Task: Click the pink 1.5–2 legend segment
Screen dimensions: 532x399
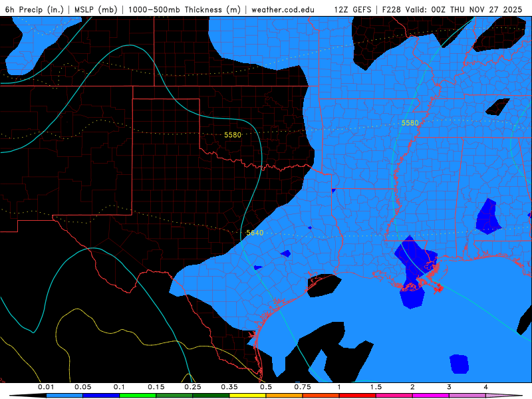Action: pos(394,396)
